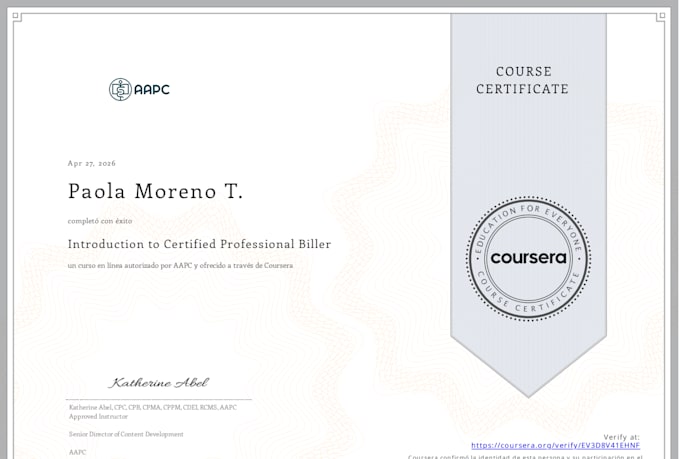Click the COURSE CERTIFICATE heading

click(x=523, y=80)
